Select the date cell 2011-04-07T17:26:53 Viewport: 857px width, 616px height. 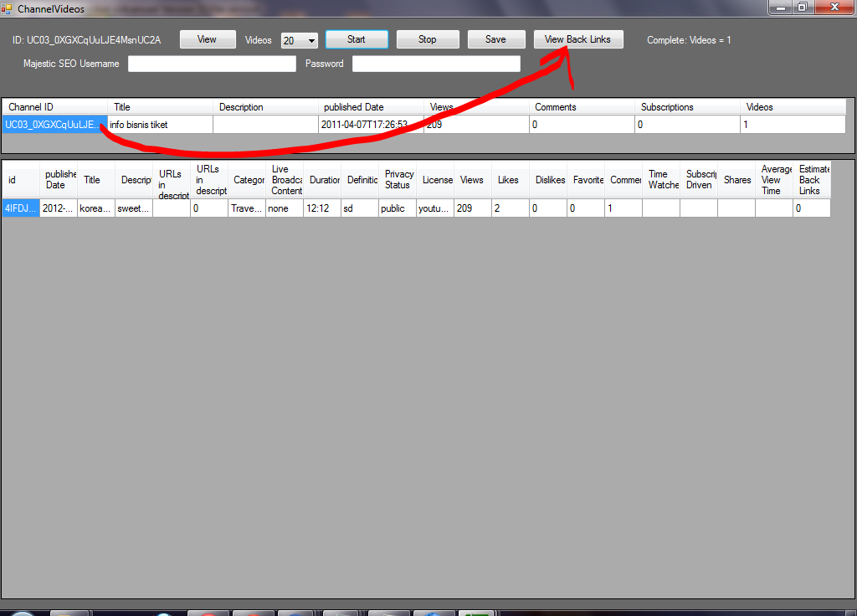tap(371, 125)
